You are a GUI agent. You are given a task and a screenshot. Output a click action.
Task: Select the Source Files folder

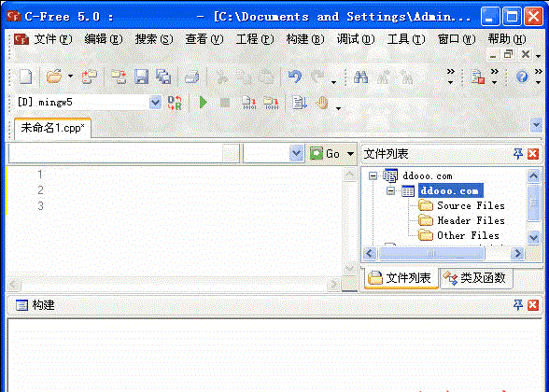(x=462, y=205)
